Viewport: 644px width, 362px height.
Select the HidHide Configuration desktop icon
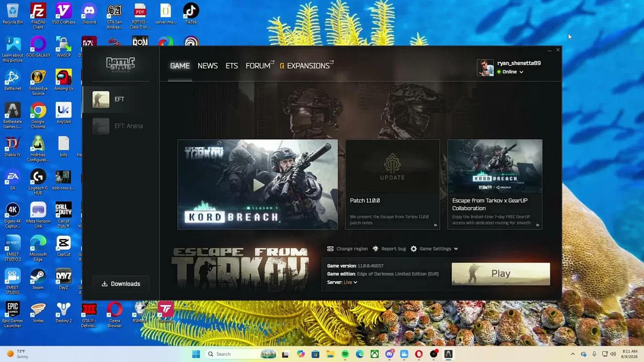(38, 149)
